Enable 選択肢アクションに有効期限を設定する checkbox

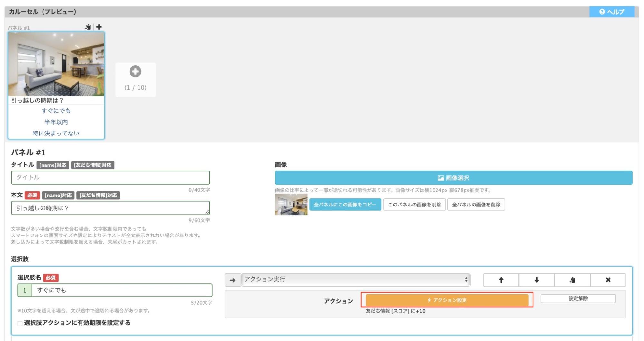[20, 323]
